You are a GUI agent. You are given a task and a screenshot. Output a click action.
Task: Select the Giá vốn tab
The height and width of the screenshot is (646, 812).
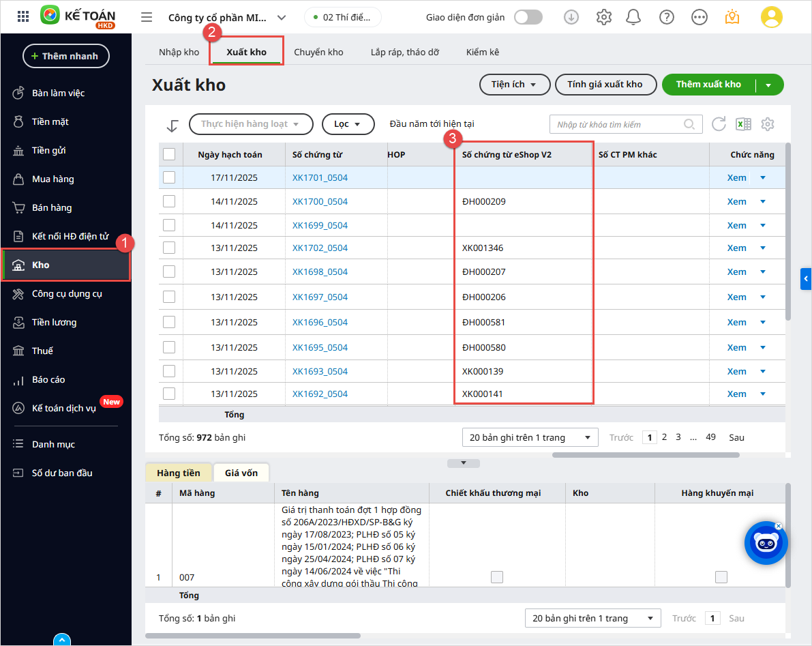point(241,473)
